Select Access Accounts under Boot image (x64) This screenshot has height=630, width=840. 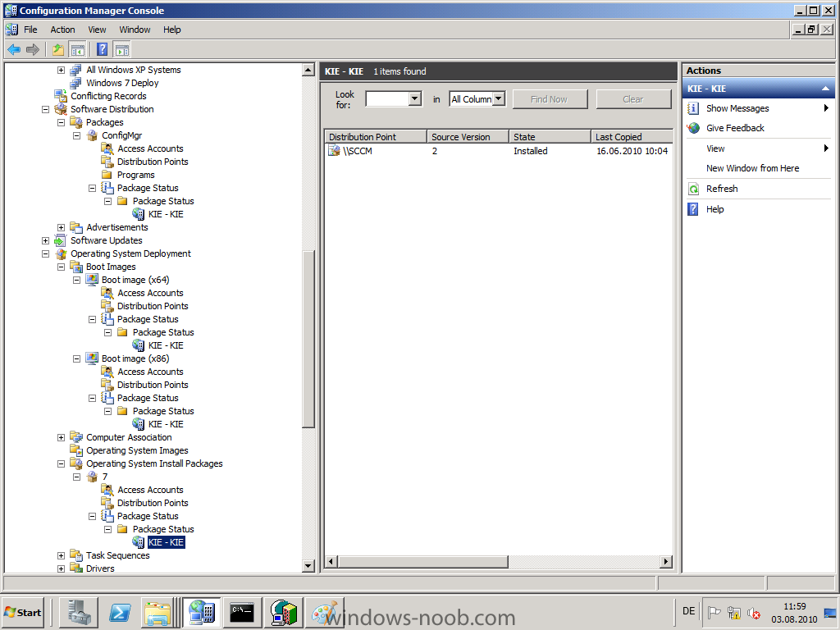(151, 293)
